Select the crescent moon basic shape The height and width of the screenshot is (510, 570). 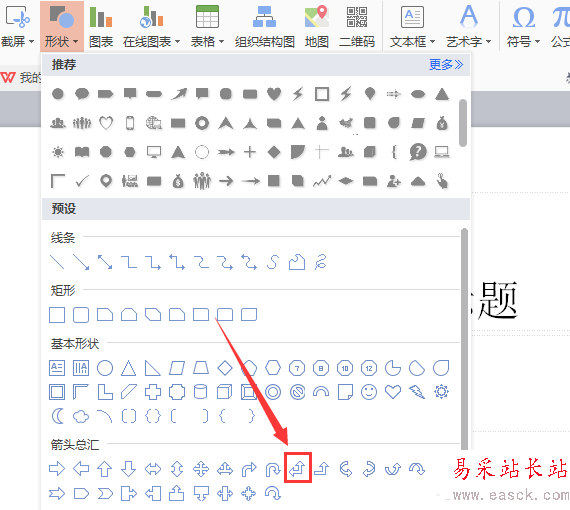(x=57, y=416)
